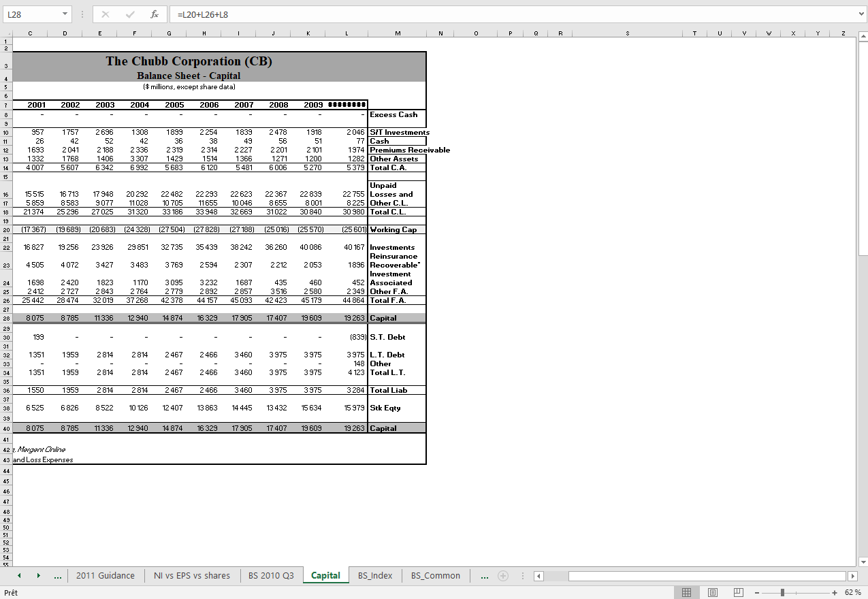The width and height of the screenshot is (868, 599).
Task: Select the ######## overflow header cell
Action: [347, 105]
